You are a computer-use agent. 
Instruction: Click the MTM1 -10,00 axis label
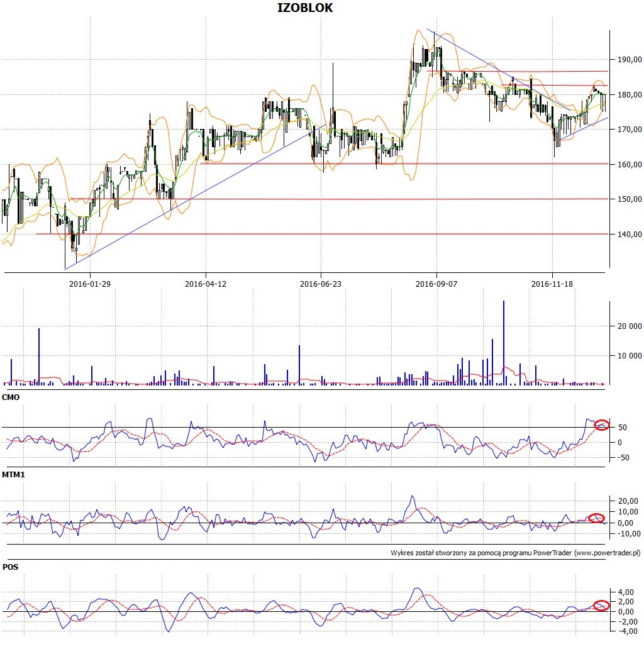(628, 534)
